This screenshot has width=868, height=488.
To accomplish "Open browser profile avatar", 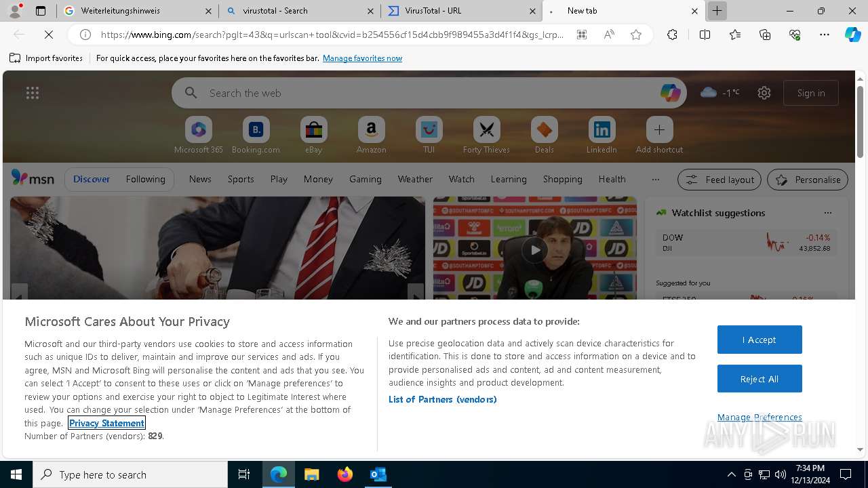I will [x=15, y=10].
